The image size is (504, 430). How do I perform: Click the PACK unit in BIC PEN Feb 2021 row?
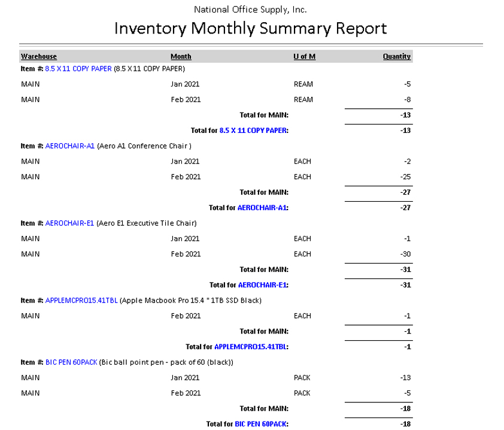(x=302, y=393)
